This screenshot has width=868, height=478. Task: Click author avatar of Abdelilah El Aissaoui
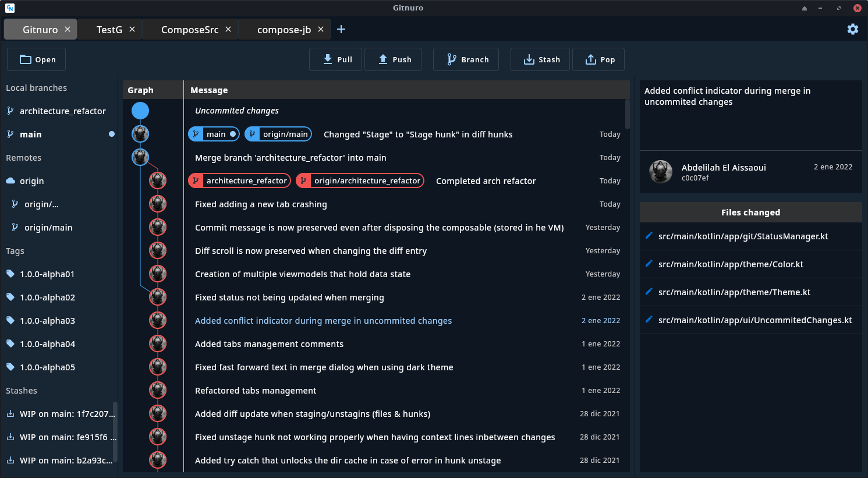(x=661, y=172)
